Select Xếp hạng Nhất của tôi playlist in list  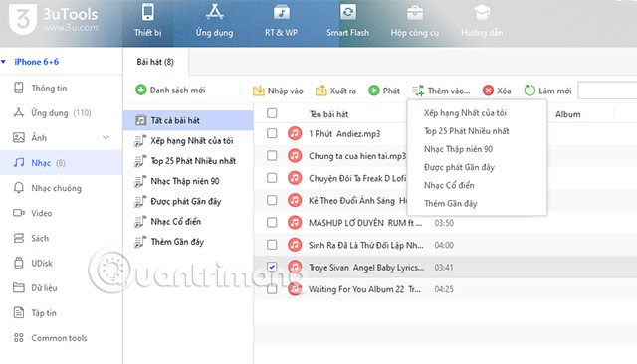pyautogui.click(x=188, y=141)
